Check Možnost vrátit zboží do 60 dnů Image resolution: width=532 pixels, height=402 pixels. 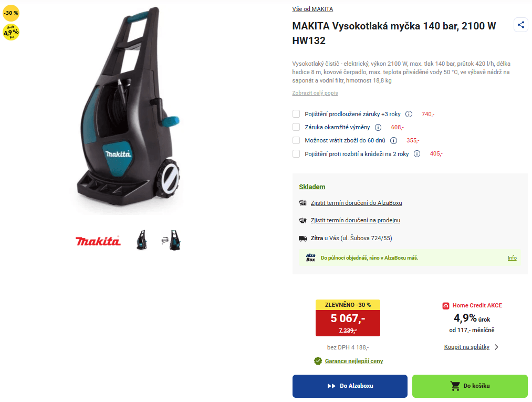pos(296,140)
